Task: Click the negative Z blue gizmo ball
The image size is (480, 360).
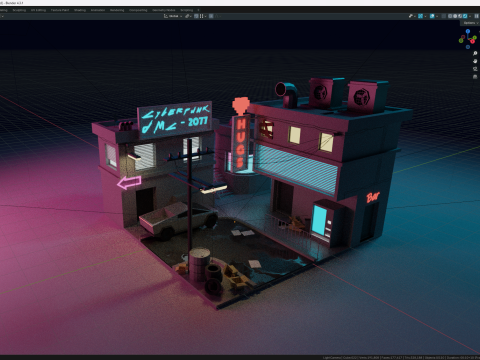Action: [x=468, y=47]
